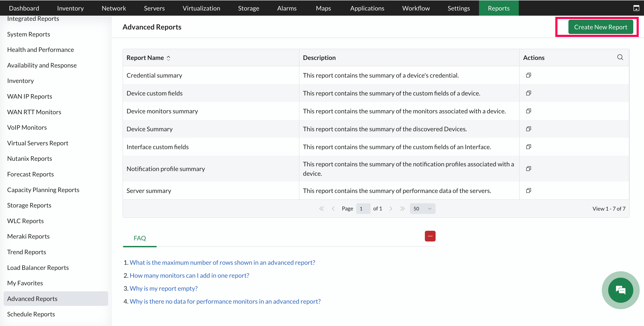Open the Workflow tab
The width and height of the screenshot is (644, 326).
coord(416,8)
